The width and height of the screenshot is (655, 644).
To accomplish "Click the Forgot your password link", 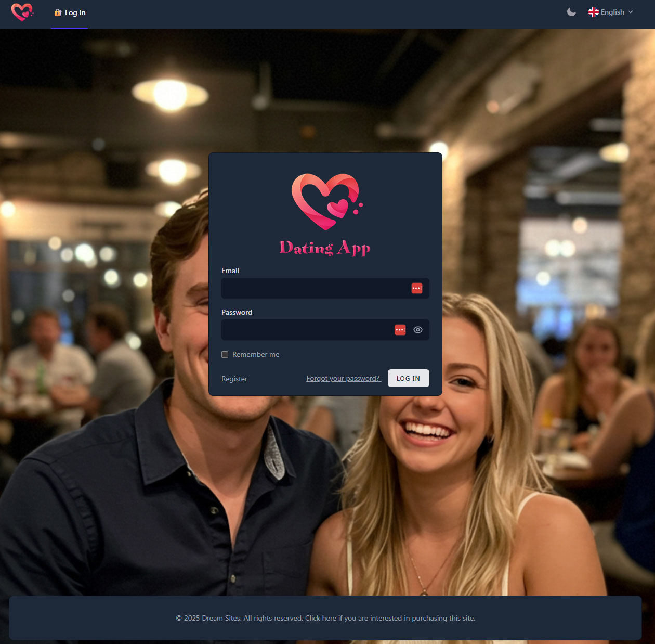I will pos(343,378).
